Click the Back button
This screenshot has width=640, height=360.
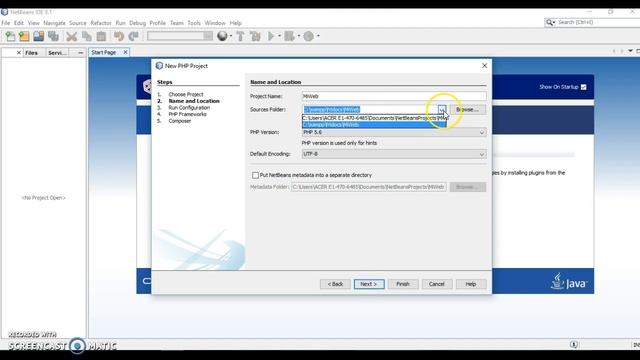point(335,284)
